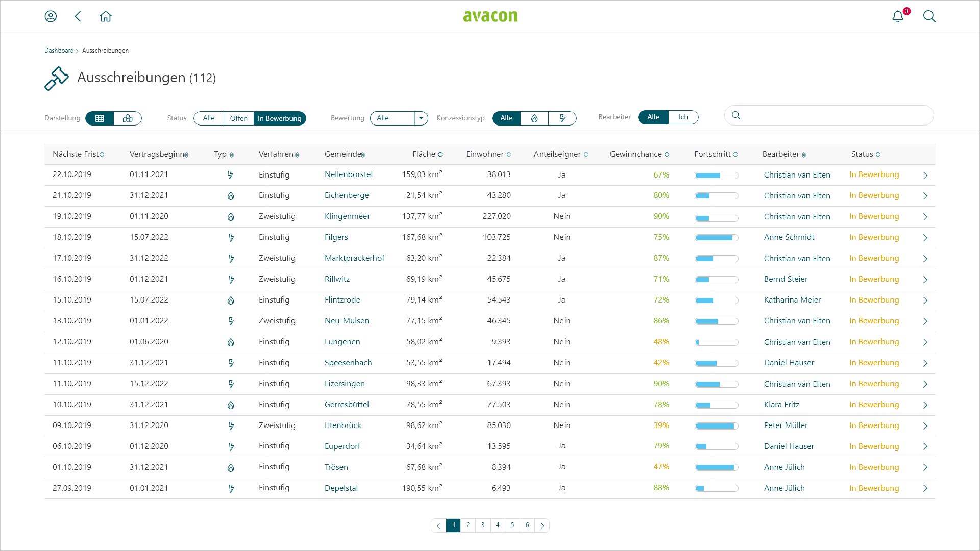Click the progress bar for Filgers
This screenshot has width=980, height=551.
pos(716,238)
